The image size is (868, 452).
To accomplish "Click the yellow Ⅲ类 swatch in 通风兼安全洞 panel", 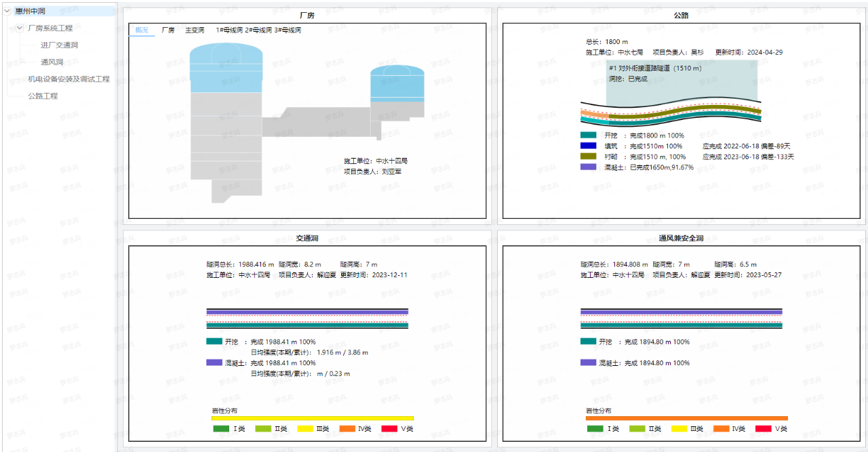I will coord(679,428).
